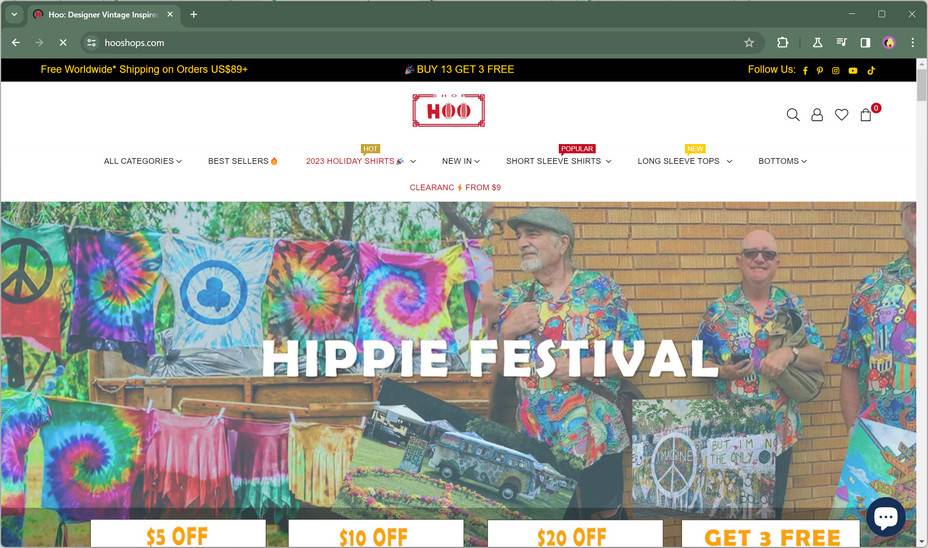Bookmark this page with the star icon
This screenshot has width=928, height=548.
[x=749, y=43]
